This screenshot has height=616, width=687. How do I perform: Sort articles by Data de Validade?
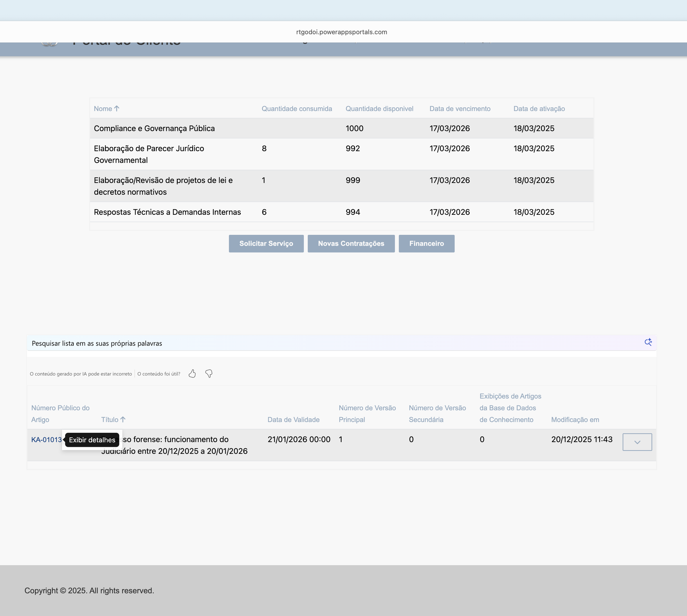293,420
